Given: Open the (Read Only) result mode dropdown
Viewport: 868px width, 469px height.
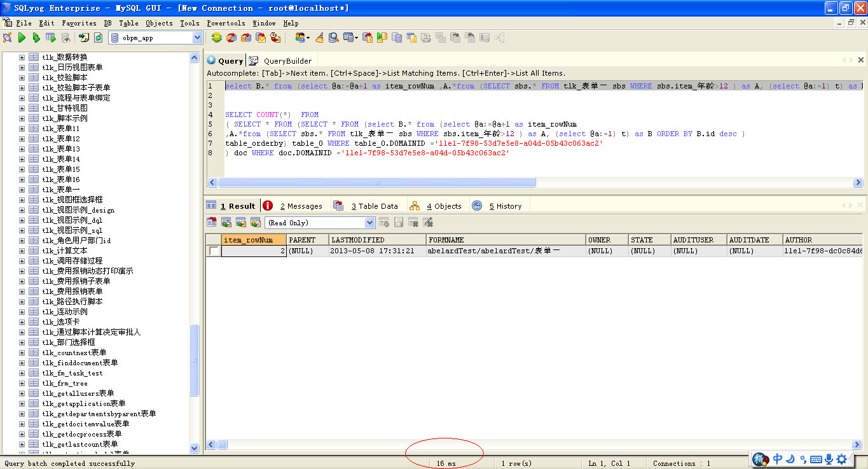Looking at the screenshot, I should click(x=370, y=222).
